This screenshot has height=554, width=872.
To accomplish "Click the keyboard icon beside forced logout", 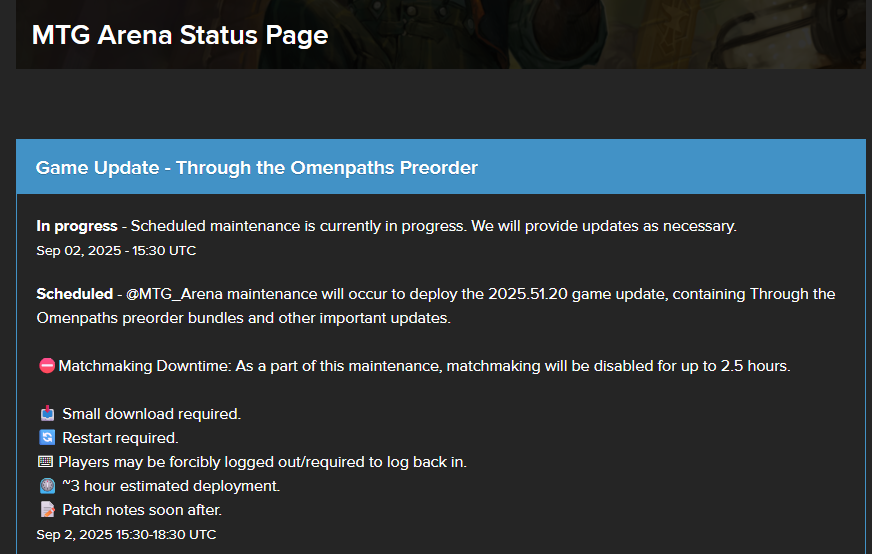I will tap(45, 462).
